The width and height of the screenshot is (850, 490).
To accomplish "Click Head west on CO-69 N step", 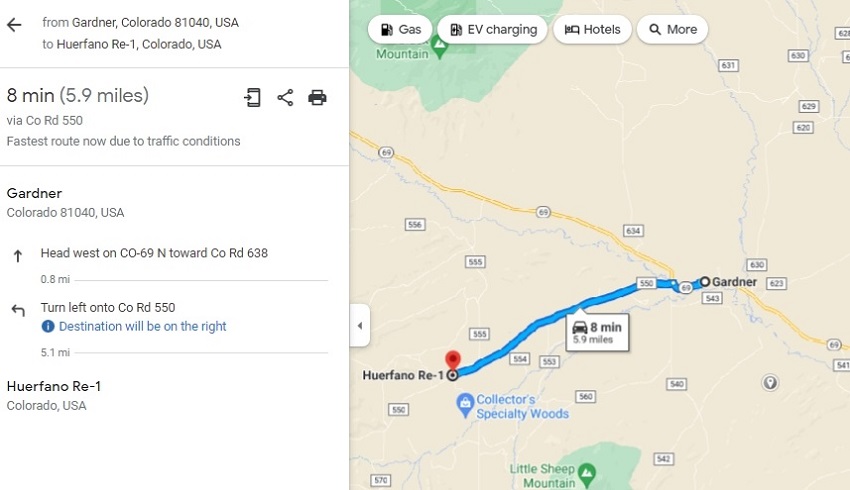I will [154, 253].
